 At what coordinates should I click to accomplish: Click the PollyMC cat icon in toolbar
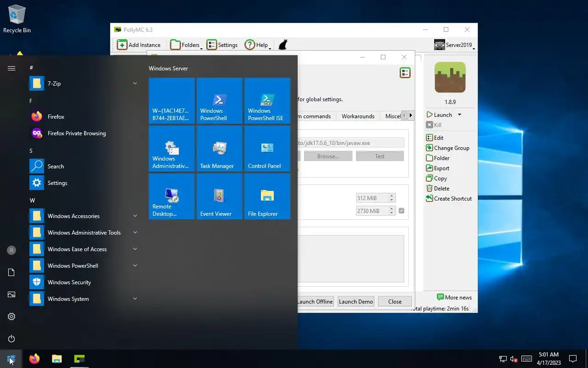coord(283,45)
